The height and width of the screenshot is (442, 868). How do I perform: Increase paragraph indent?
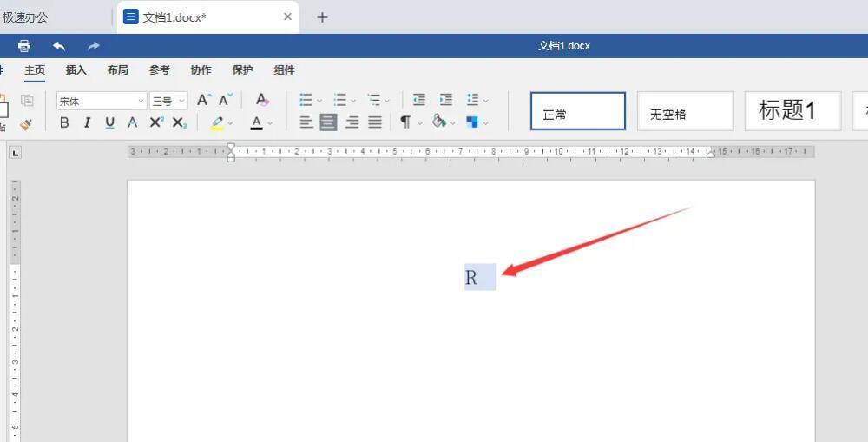point(445,101)
